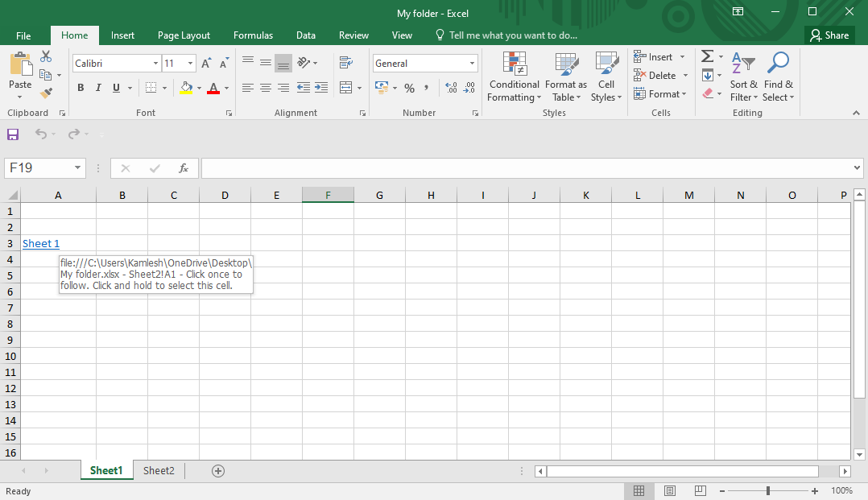Viewport: 868px width, 500px height.
Task: Click Tell me what you want to do
Action: pyautogui.click(x=506, y=35)
